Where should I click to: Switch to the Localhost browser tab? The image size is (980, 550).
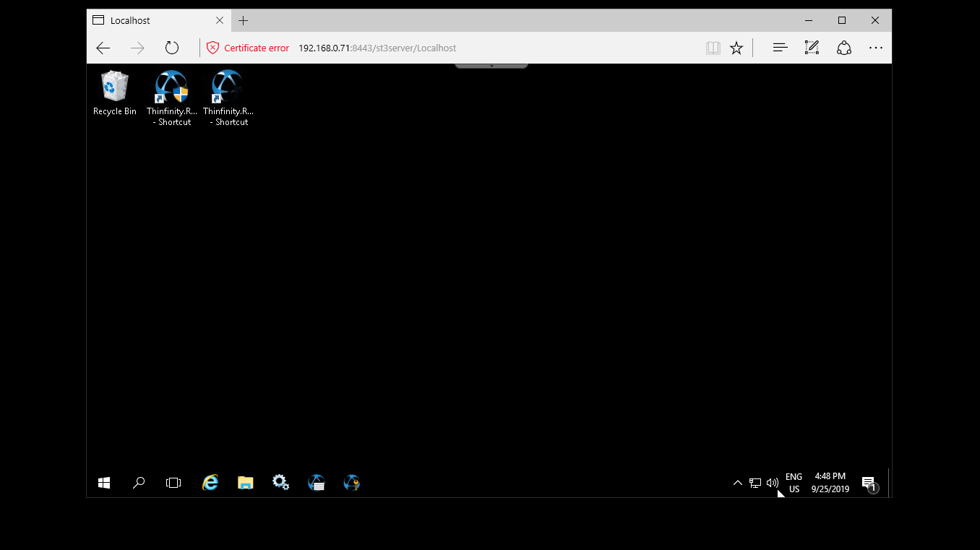tap(130, 20)
